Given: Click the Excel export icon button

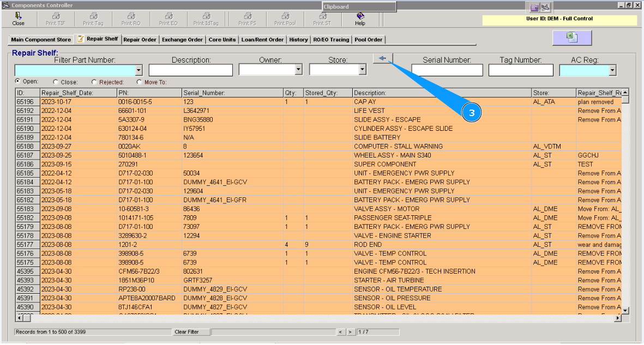Looking at the screenshot, I should 571,38.
